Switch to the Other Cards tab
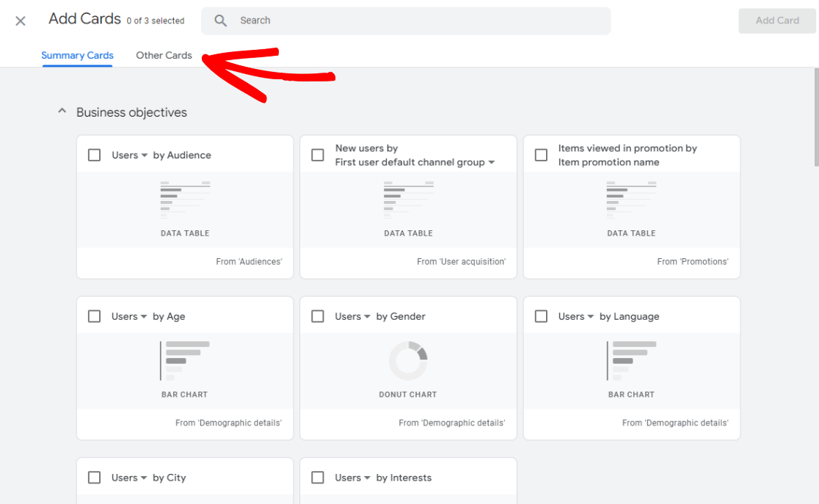The width and height of the screenshot is (819, 504). [x=164, y=55]
